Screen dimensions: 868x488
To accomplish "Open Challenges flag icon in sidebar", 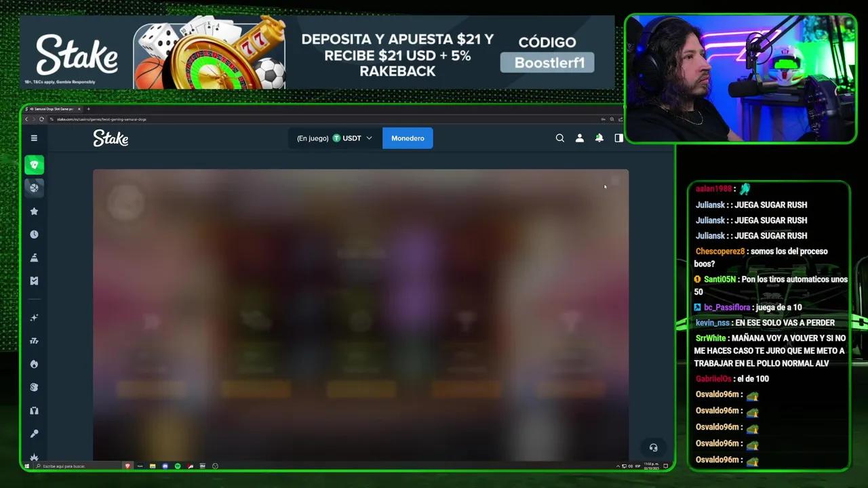I will coord(34,258).
